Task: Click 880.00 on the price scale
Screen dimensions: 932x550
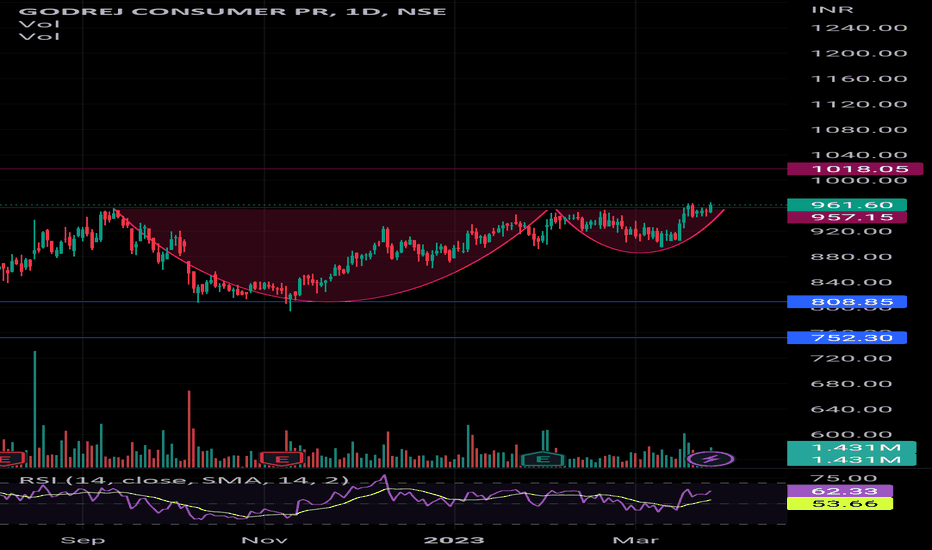Action: coord(852,257)
